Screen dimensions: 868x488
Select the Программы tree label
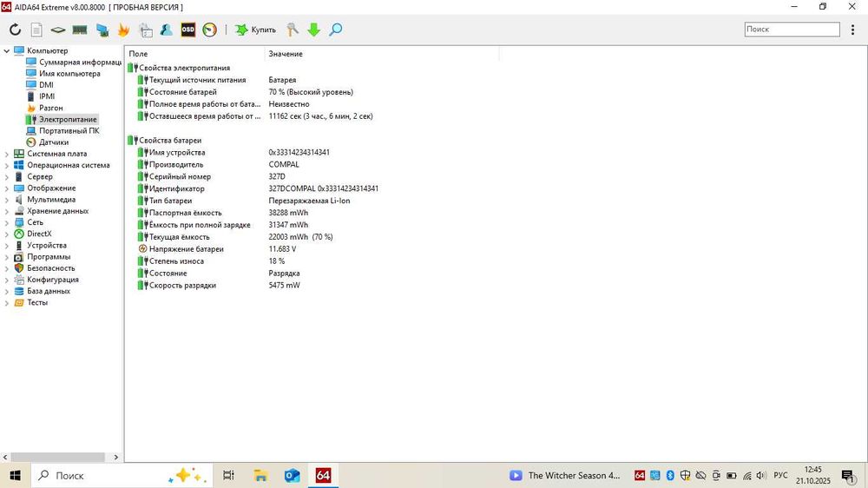click(49, 256)
